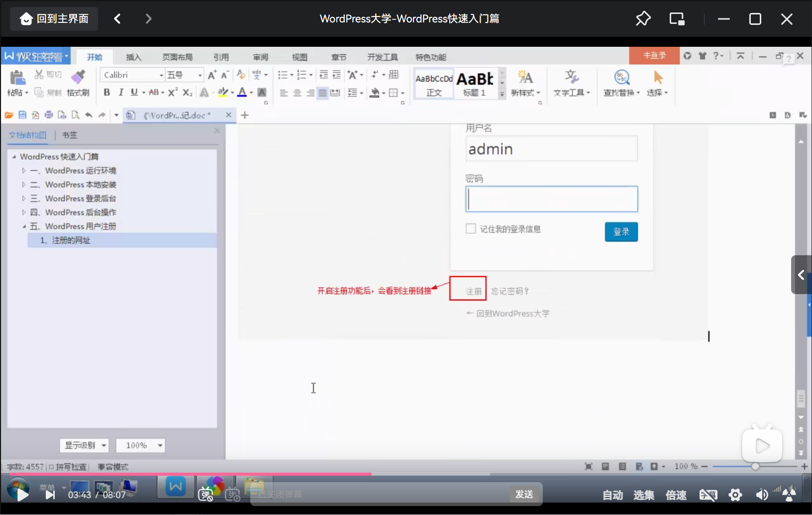
Task: Toggle italic formatting
Action: point(120,92)
